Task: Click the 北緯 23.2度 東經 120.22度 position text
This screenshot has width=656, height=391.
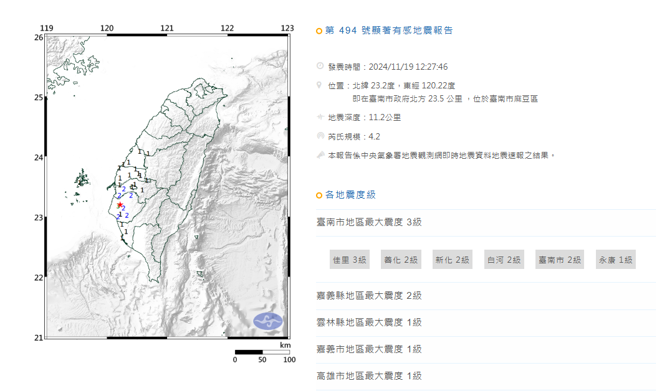Action: click(404, 86)
